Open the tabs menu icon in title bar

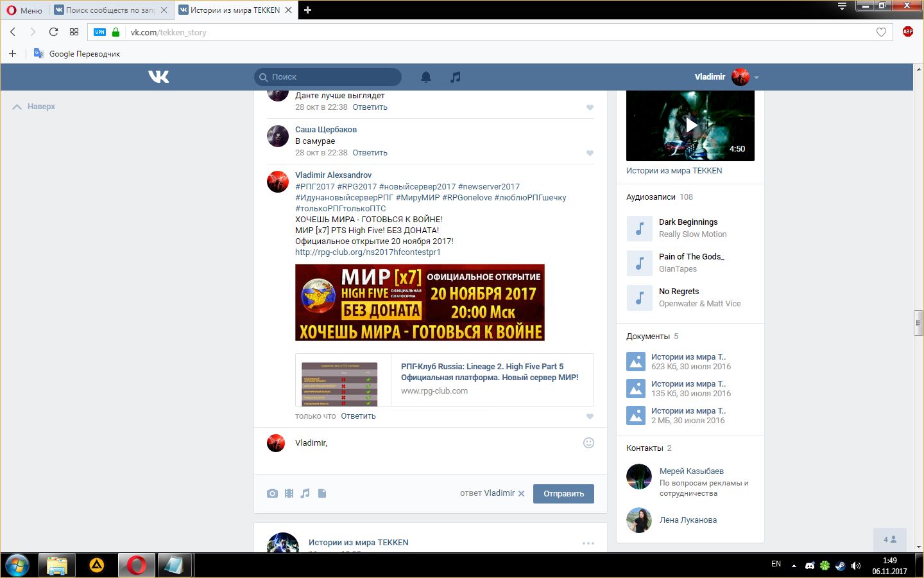(842, 6)
